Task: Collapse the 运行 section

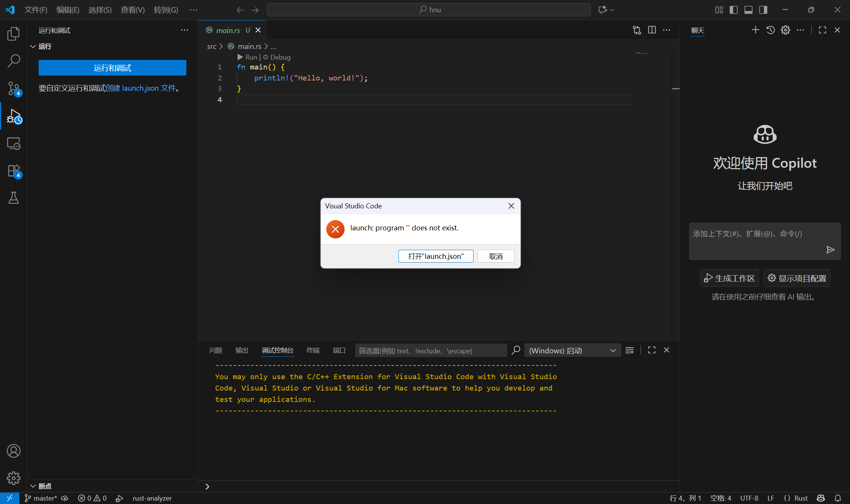Action: (41, 46)
